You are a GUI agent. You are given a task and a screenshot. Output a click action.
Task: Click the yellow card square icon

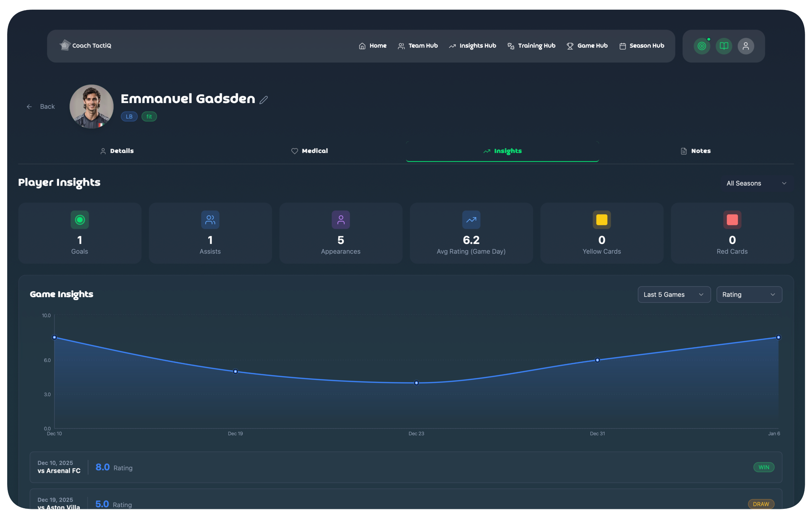click(602, 220)
